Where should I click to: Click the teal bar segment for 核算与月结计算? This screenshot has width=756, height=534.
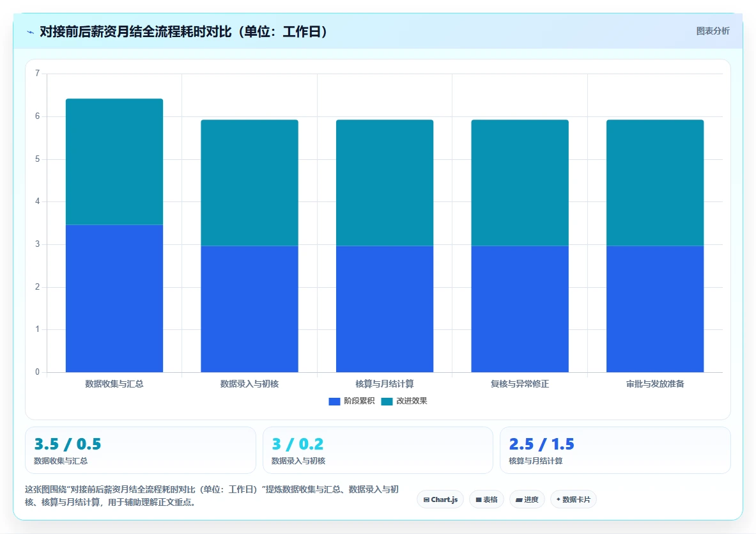pos(385,183)
